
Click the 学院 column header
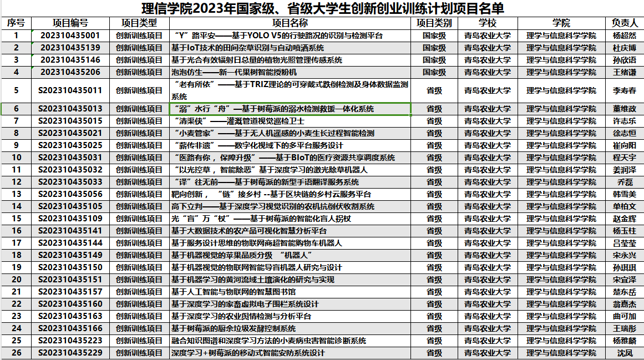561,23
